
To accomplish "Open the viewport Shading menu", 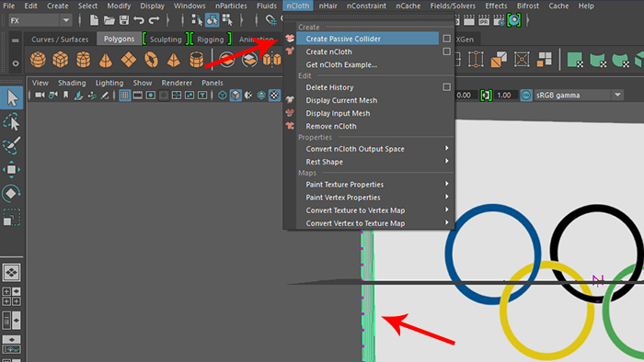I will [72, 83].
